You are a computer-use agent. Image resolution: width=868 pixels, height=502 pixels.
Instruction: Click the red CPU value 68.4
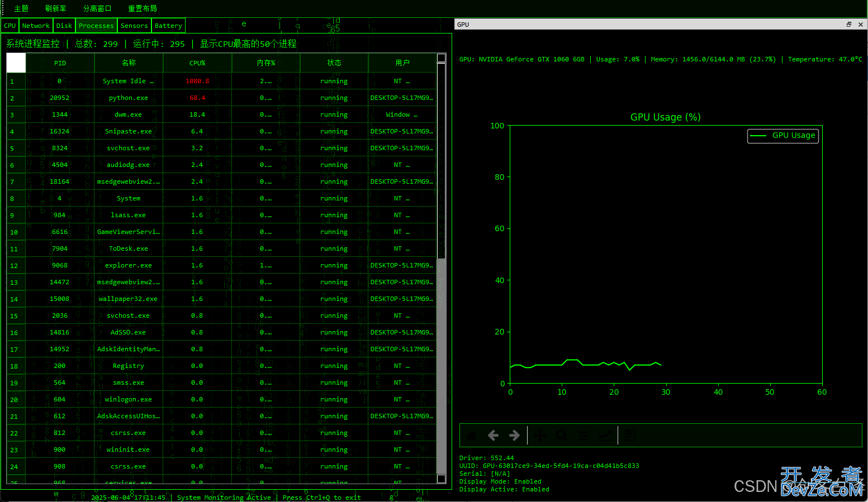pyautogui.click(x=197, y=98)
